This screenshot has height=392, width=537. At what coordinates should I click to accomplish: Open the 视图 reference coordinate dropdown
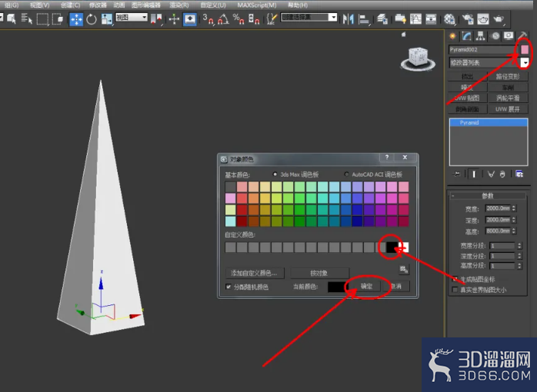132,17
